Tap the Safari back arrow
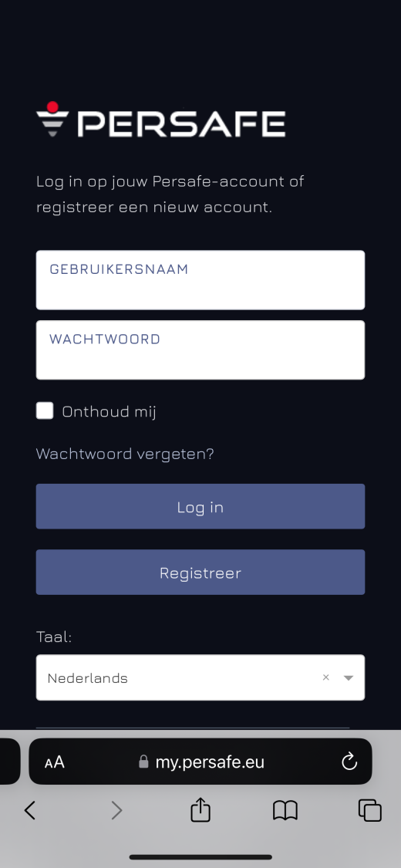Image resolution: width=401 pixels, height=868 pixels. (x=30, y=810)
